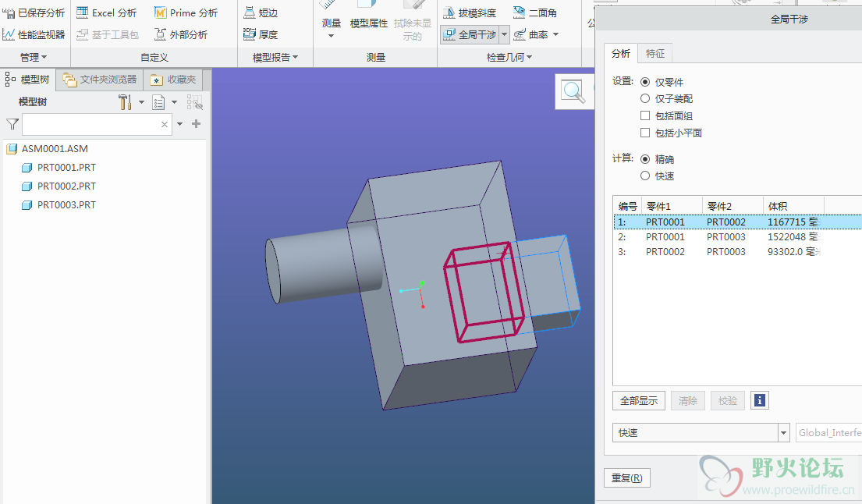Screen dimensions: 862x504
Task: Launch Prime 分析 tool
Action: (186, 12)
